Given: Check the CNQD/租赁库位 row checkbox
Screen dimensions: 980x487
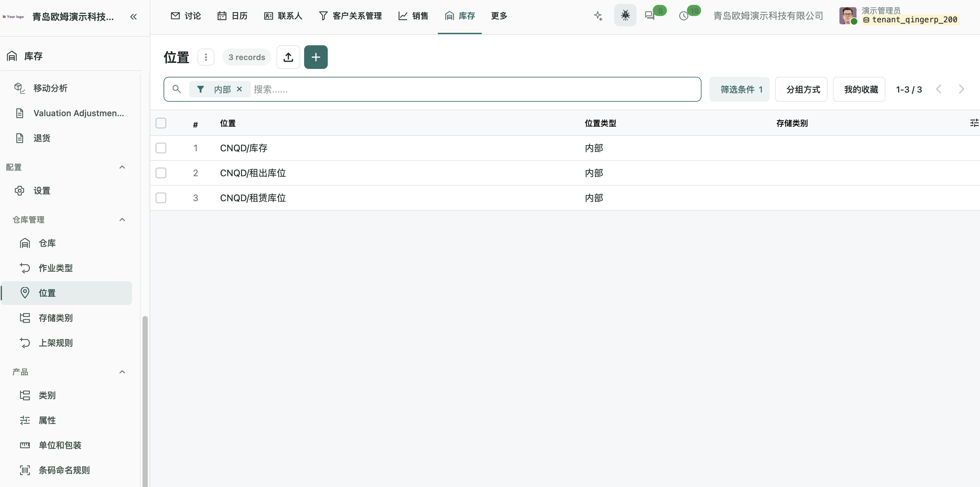Looking at the screenshot, I should pyautogui.click(x=161, y=198).
